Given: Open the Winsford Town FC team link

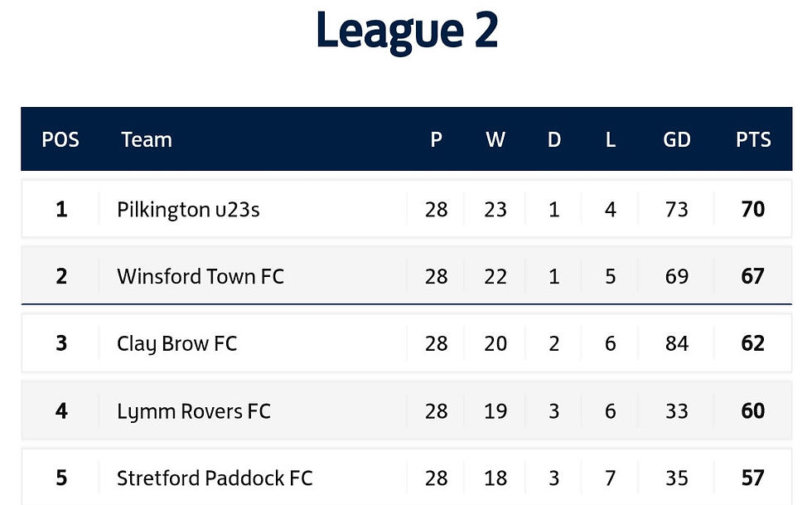Looking at the screenshot, I should (201, 276).
